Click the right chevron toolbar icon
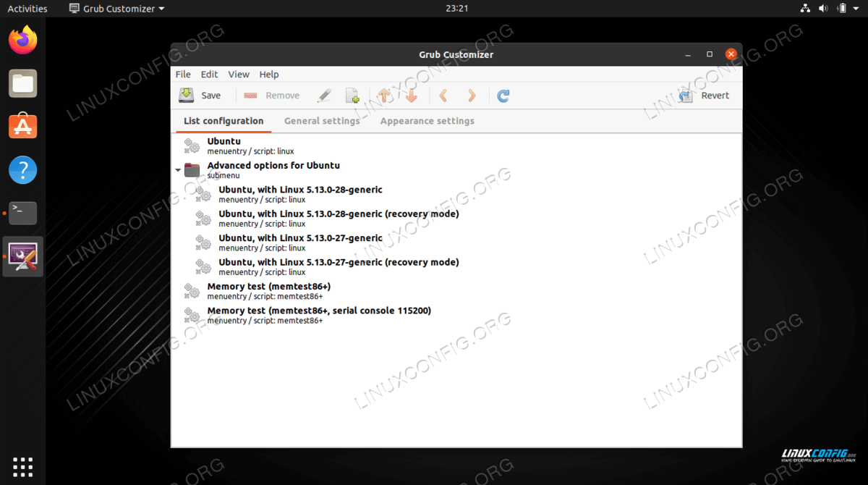This screenshot has width=868, height=485. 472,96
